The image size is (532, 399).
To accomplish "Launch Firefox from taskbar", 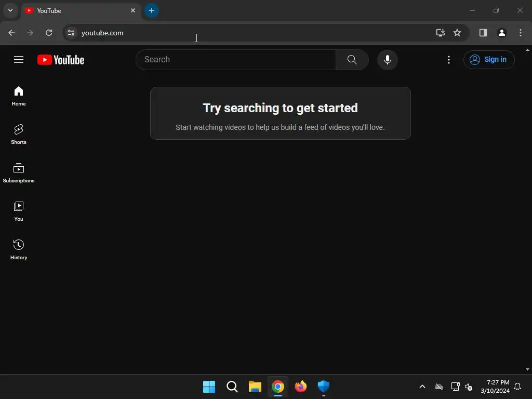I will point(301,387).
